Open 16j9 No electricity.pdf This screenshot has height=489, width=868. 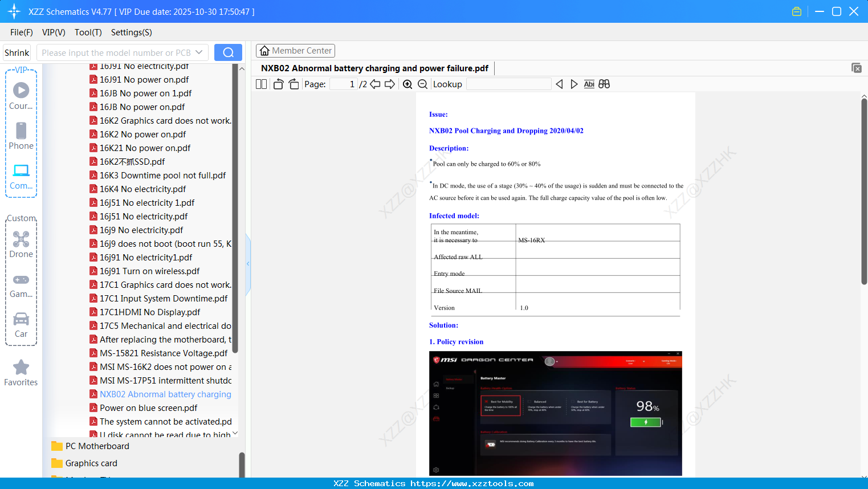click(136, 230)
